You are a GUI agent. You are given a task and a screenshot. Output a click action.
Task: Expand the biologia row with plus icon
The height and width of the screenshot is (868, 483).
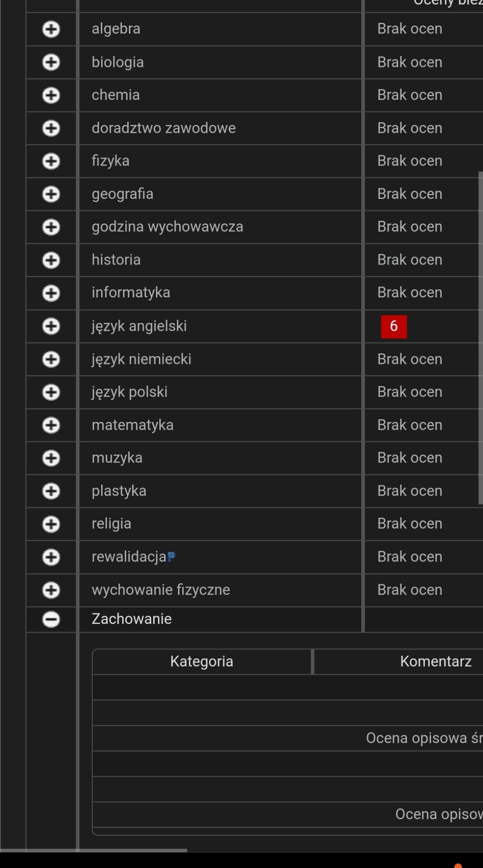[x=51, y=62]
